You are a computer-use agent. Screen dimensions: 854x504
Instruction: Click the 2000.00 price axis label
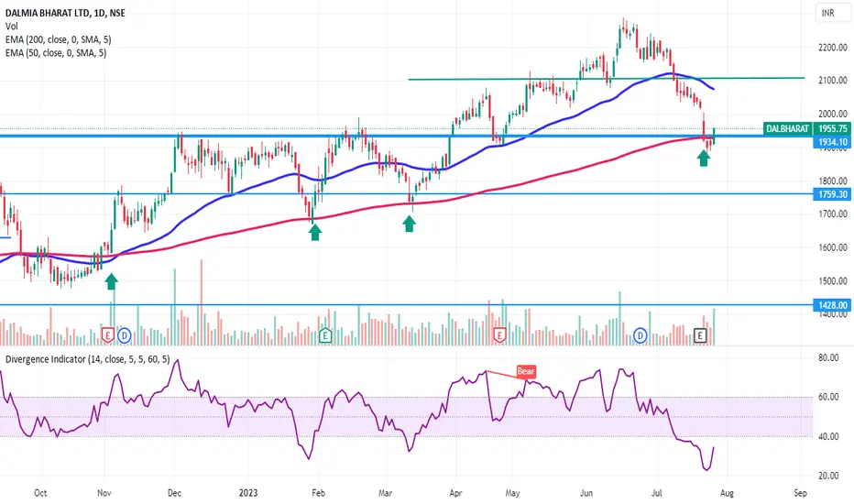(833, 114)
